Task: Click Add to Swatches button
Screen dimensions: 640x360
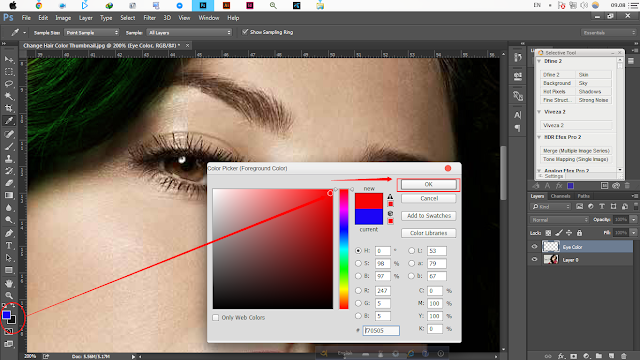Action: pyautogui.click(x=429, y=216)
